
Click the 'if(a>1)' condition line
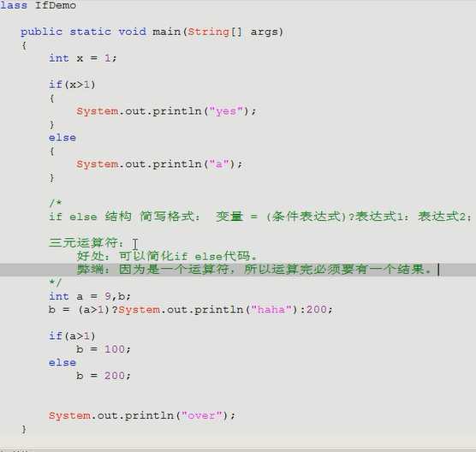[x=72, y=336]
